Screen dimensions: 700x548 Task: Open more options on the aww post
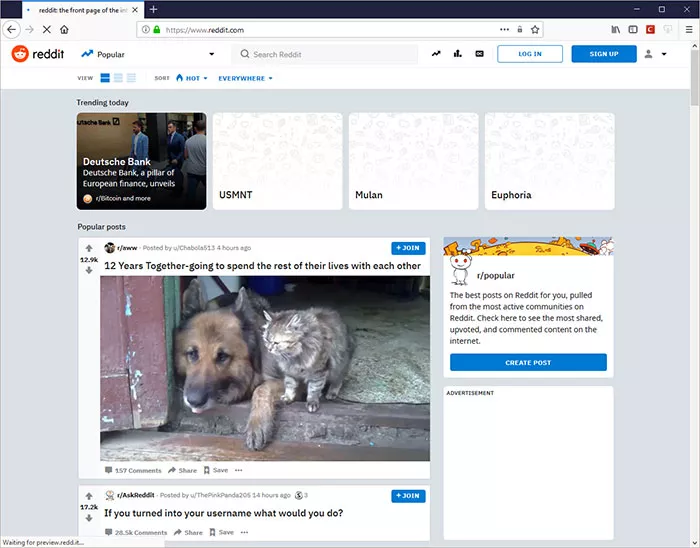tap(239, 470)
